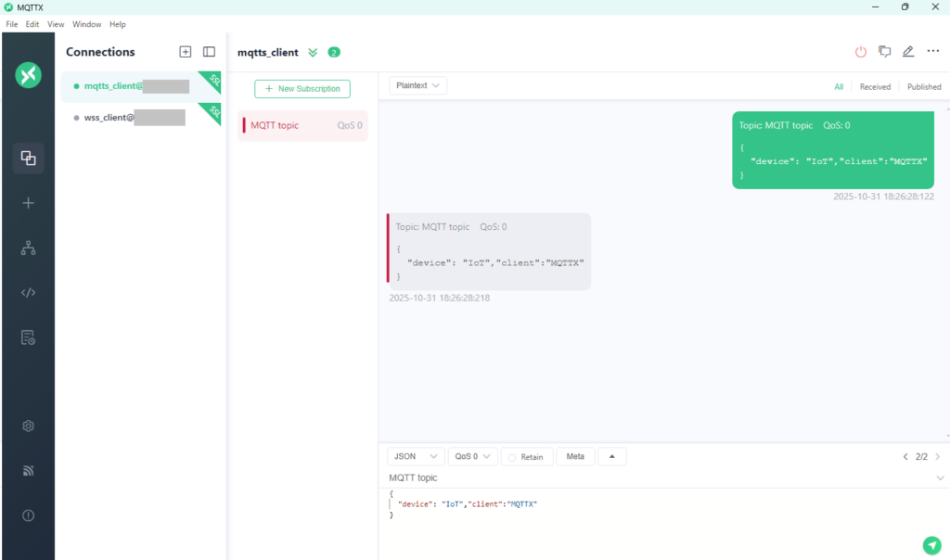Viewport: 950px width, 560px height.
Task: Click the red color bar on MQTT topic subscription
Action: (244, 125)
